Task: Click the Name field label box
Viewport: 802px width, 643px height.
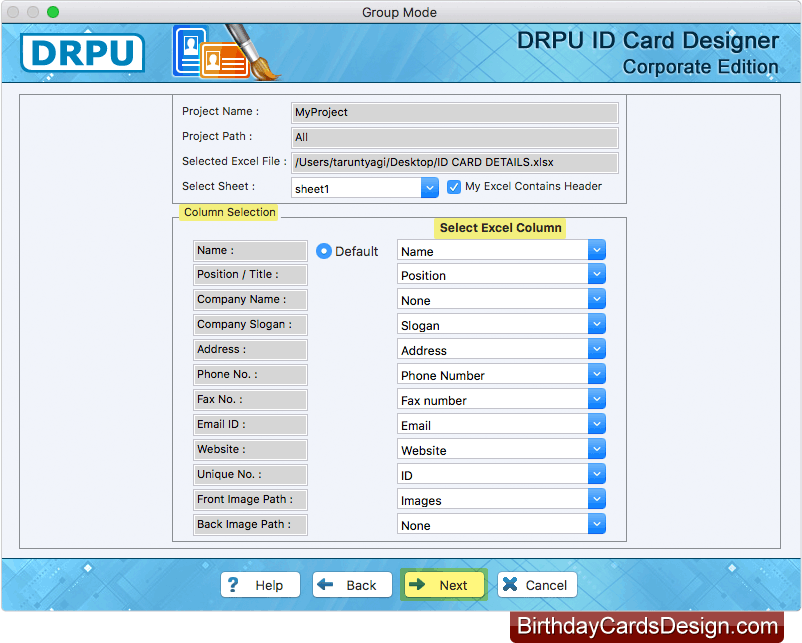Action: 250,251
